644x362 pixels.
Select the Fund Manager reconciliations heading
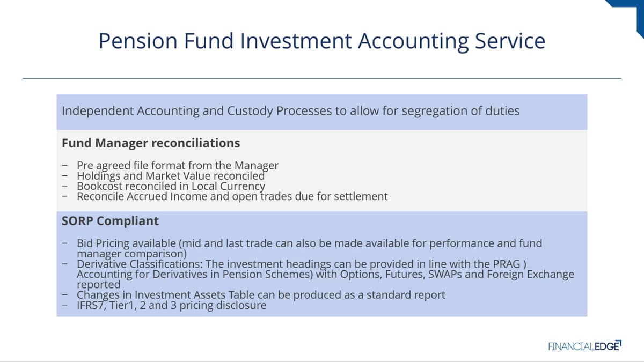pos(151,143)
